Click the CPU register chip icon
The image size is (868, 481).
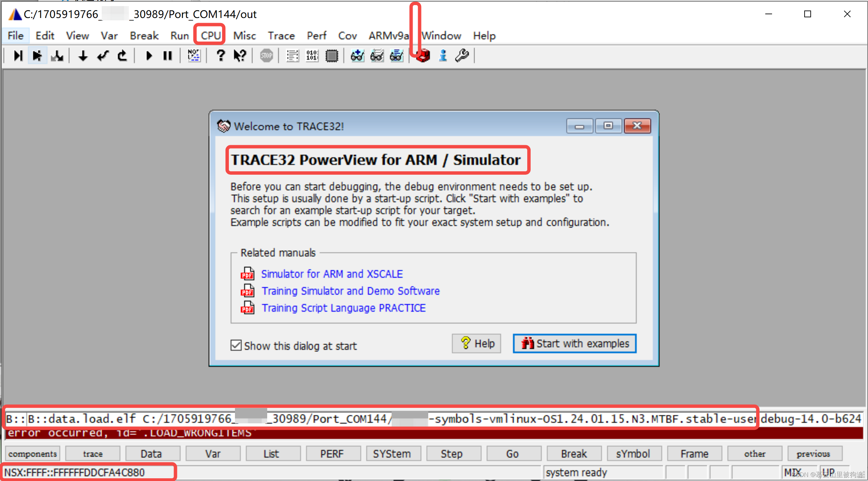click(332, 56)
